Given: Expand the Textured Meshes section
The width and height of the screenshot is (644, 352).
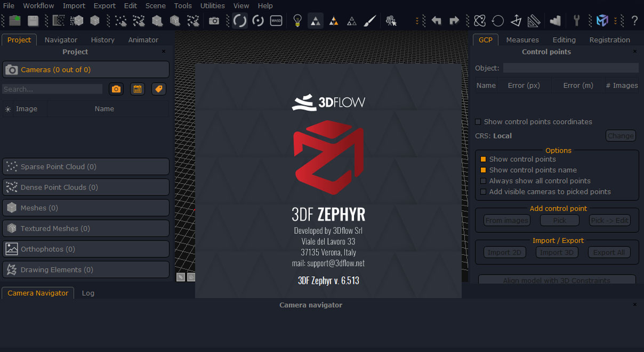Looking at the screenshot, I should (86, 228).
